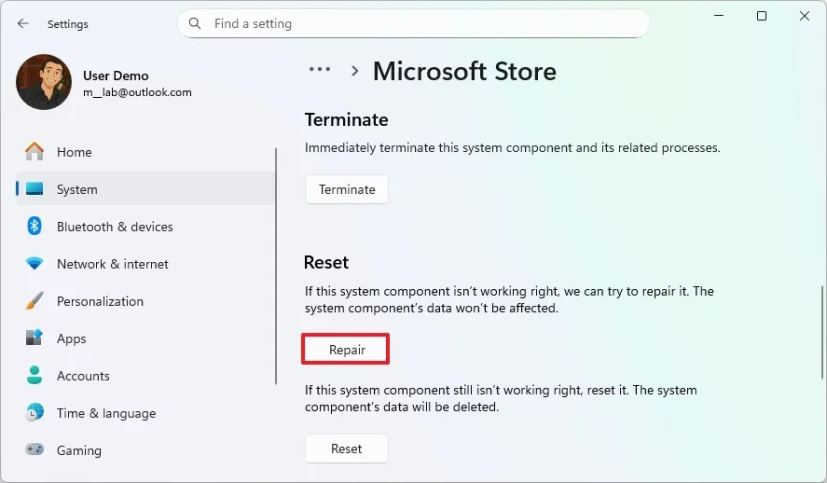827x483 pixels.
Task: Click the Personalization paintbrush icon
Action: pyautogui.click(x=35, y=301)
